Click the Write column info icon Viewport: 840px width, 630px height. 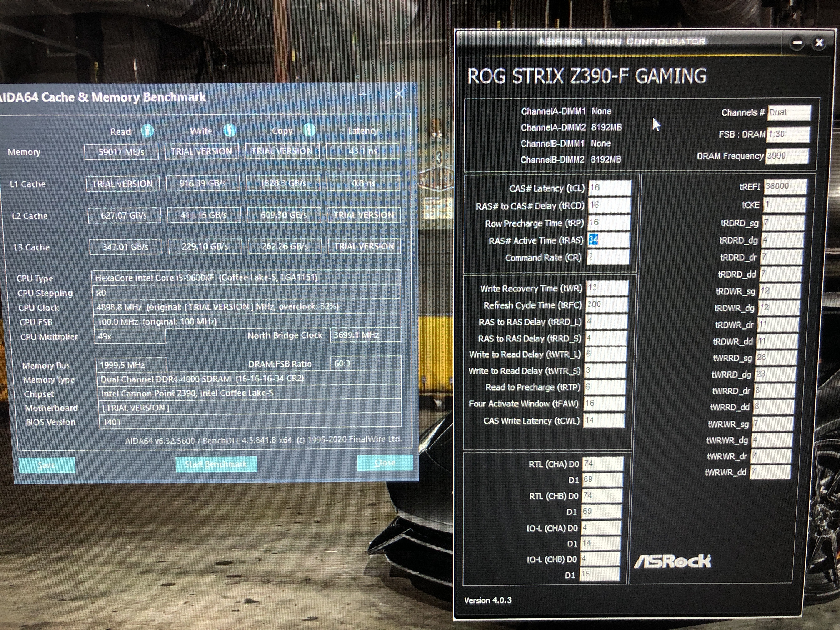pyautogui.click(x=229, y=130)
